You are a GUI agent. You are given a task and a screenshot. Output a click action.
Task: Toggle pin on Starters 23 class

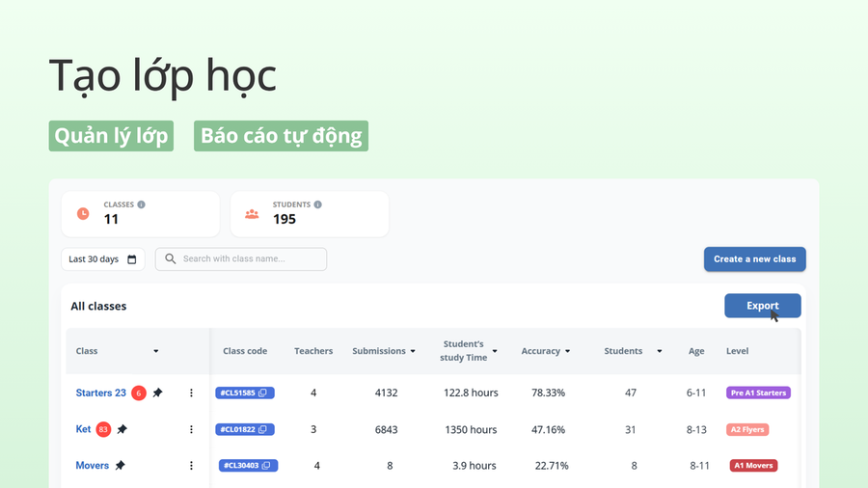pos(158,393)
